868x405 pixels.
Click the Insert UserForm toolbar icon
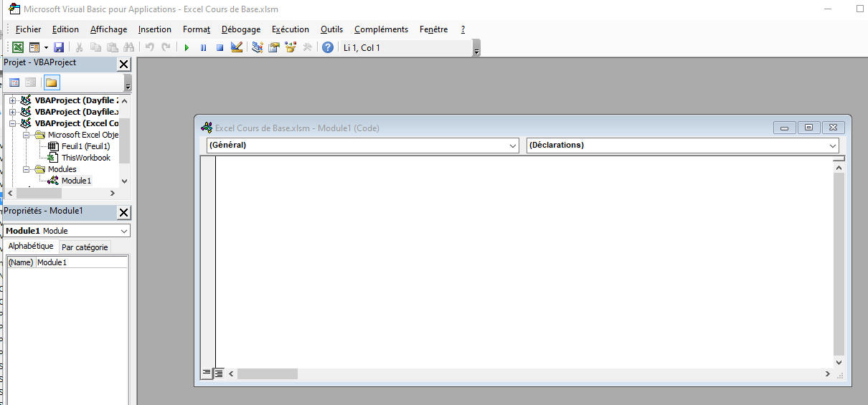coord(34,47)
